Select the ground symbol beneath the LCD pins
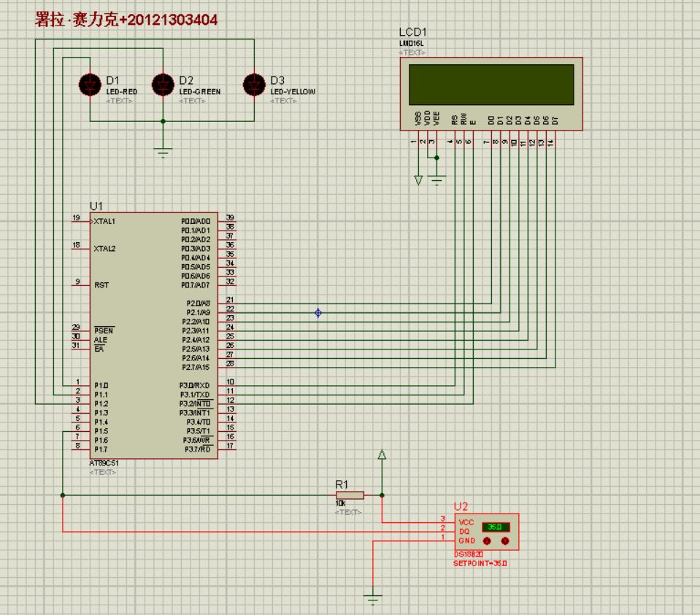Screen dimensions: 700x615 436,180
